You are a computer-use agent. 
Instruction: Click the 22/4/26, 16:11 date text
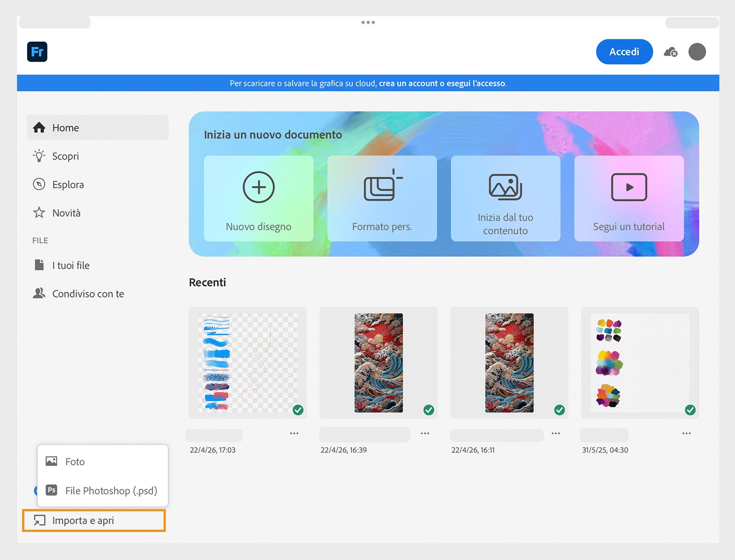click(x=473, y=450)
